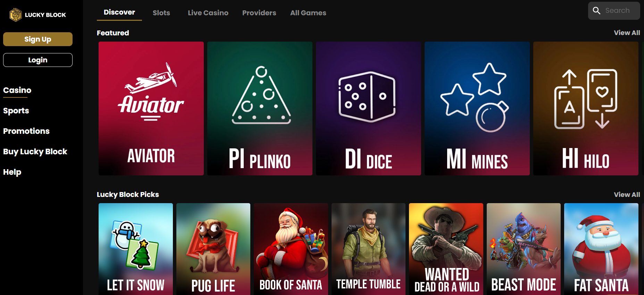Click the Lucky Block logo icon
Screen dimensions: 644x295
pos(16,15)
